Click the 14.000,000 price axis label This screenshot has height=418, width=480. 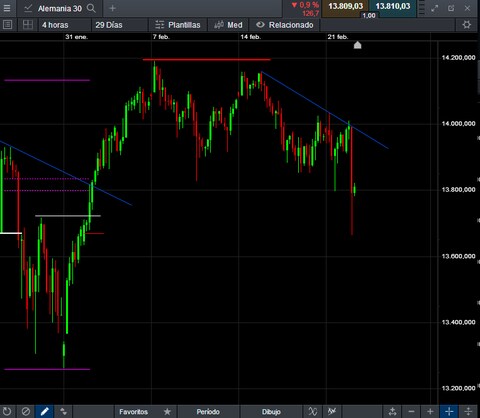458,124
